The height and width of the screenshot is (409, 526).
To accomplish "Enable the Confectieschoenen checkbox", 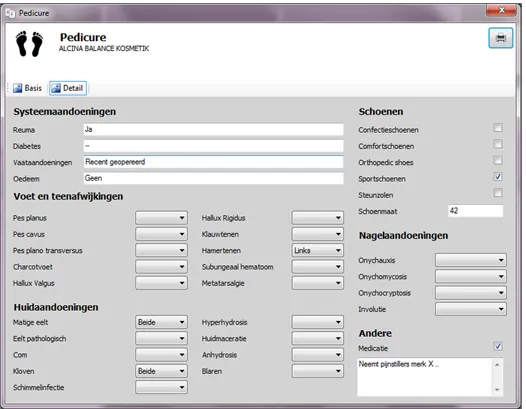I will tap(498, 127).
